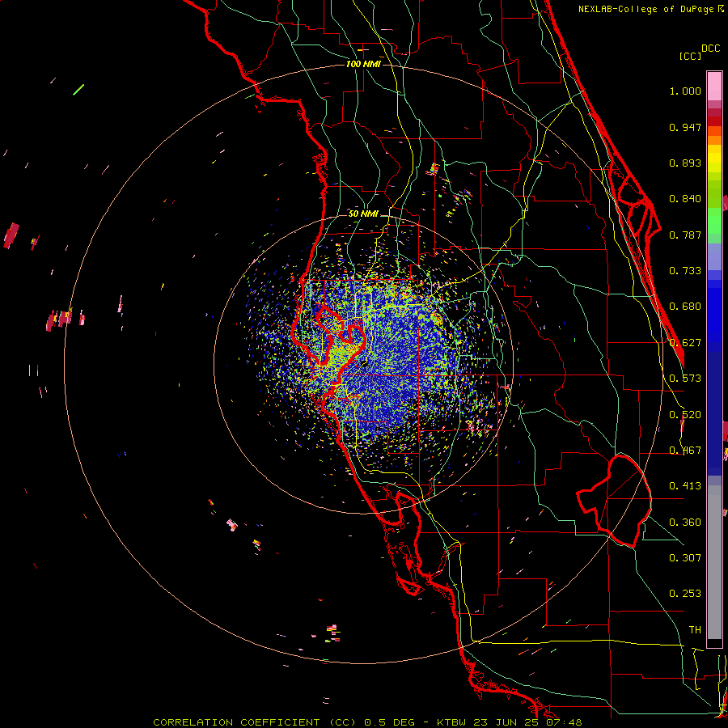Click the 0.413 legend value

click(685, 486)
